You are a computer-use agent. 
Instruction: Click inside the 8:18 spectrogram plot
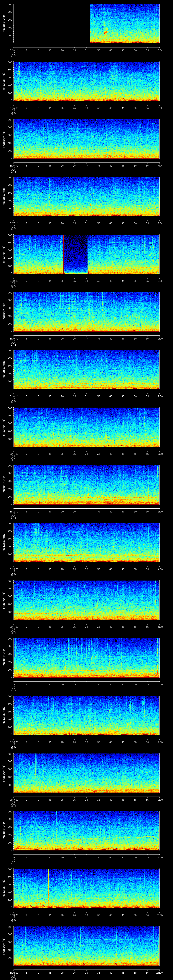(x=87, y=831)
